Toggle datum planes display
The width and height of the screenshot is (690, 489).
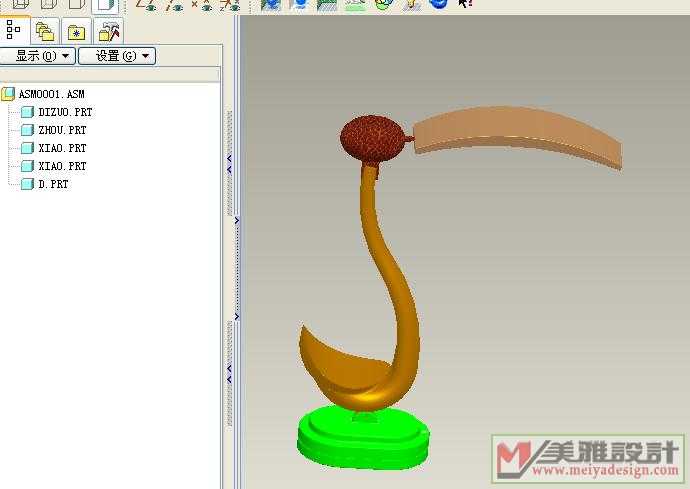[x=146, y=4]
